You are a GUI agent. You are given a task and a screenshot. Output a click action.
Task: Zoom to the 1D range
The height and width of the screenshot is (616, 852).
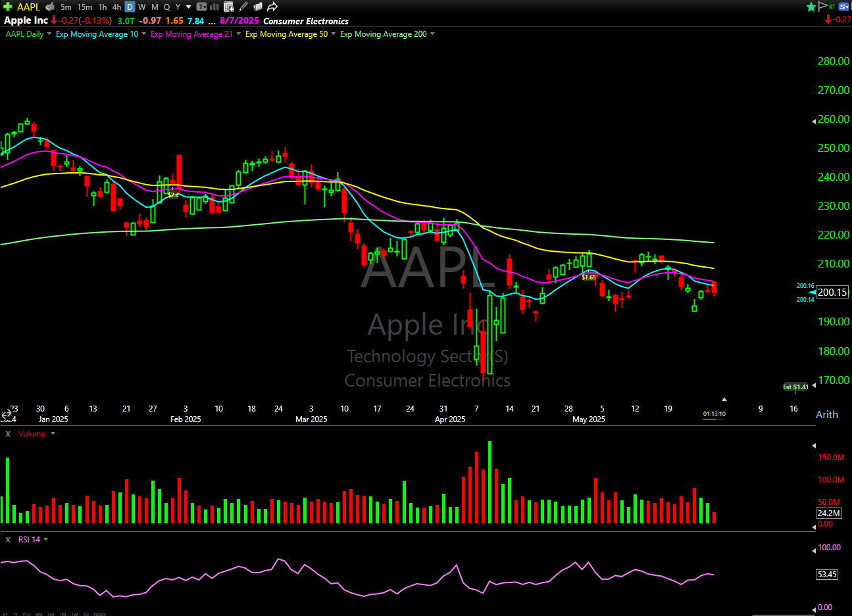click(x=86, y=614)
